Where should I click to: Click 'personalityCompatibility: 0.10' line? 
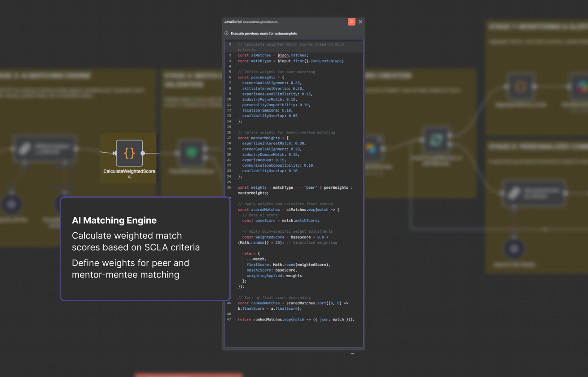point(276,105)
